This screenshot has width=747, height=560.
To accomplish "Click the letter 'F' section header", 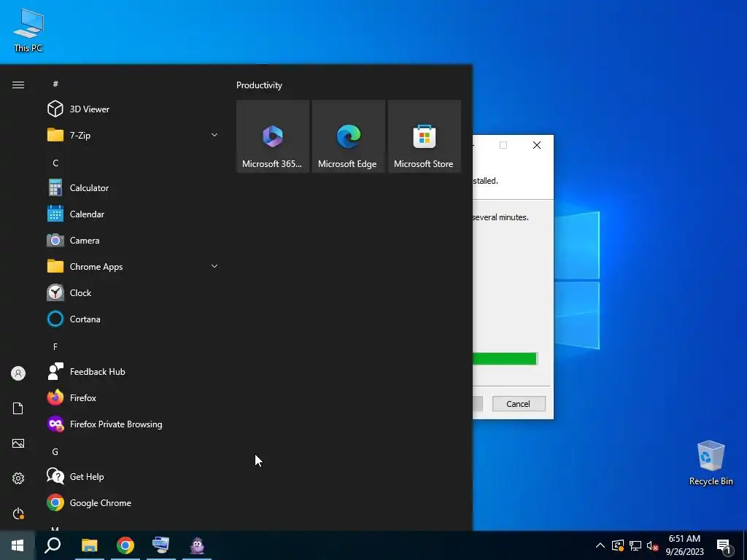I will pos(55,346).
